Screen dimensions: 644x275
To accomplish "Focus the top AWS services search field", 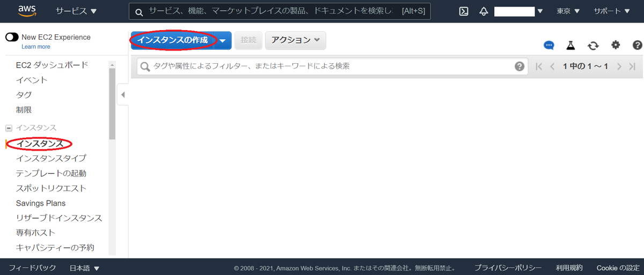I will (280, 12).
